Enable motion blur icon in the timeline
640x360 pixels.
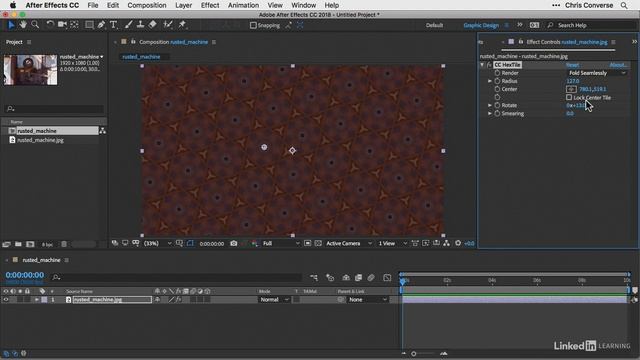pyautogui.click(x=371, y=278)
